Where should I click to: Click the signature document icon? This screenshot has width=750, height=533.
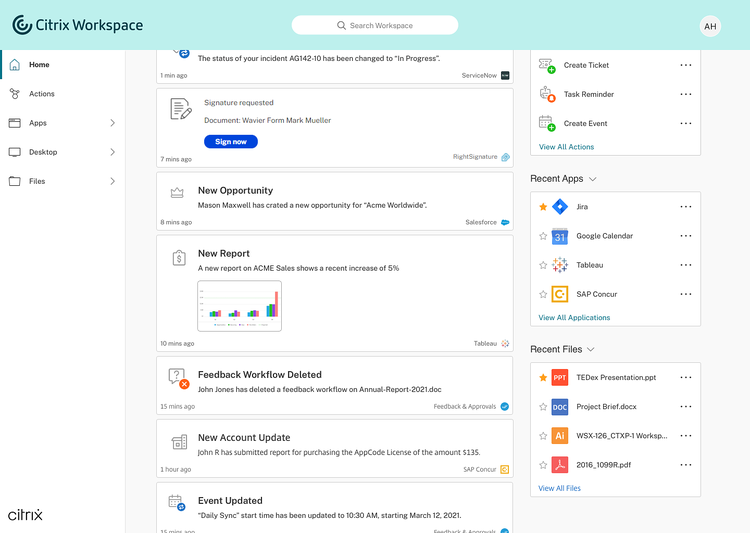click(181, 109)
